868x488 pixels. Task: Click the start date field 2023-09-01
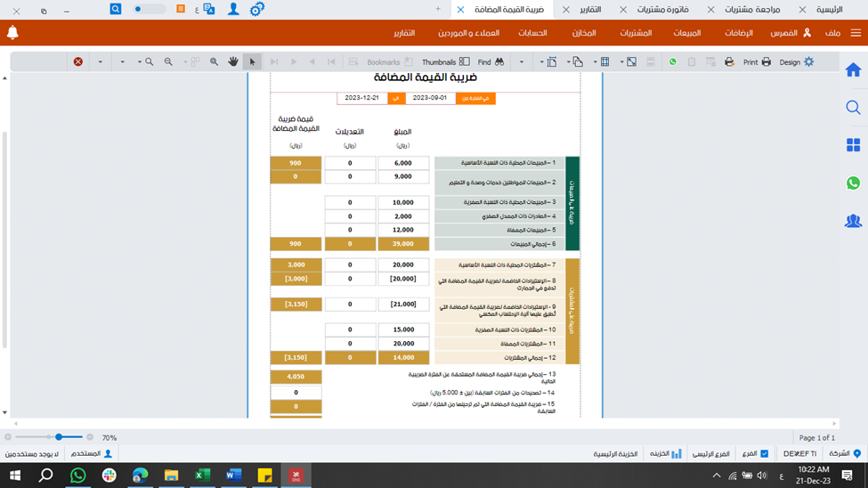[x=430, y=98]
